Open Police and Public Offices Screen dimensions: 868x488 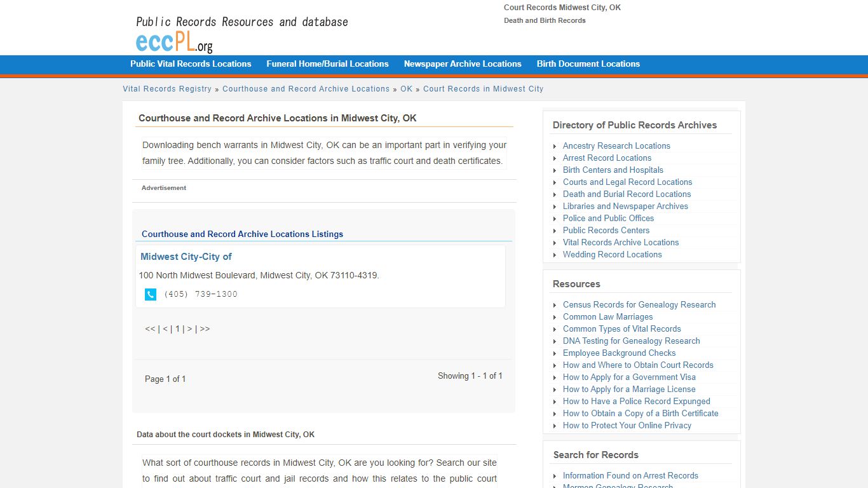click(608, 219)
